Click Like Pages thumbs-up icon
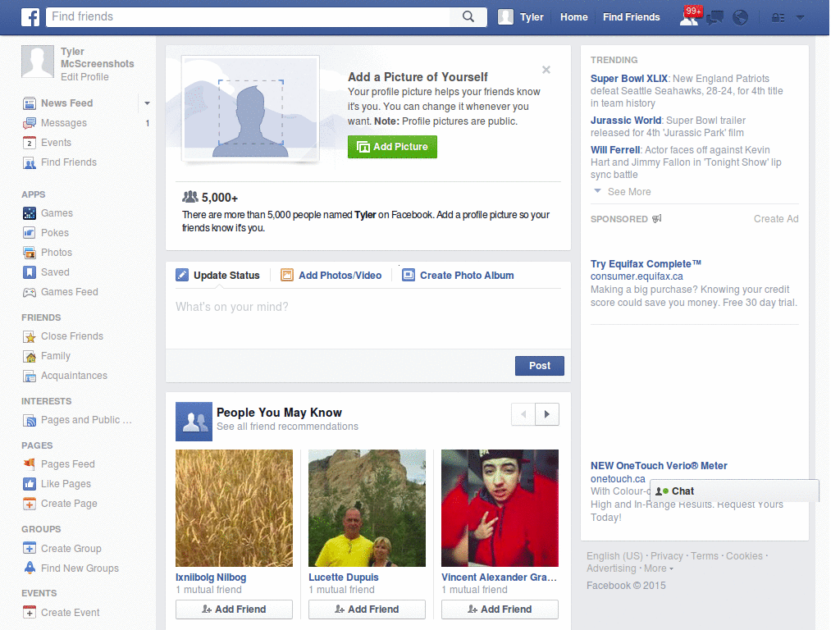Viewport: 840px width, 630px height. click(x=30, y=484)
